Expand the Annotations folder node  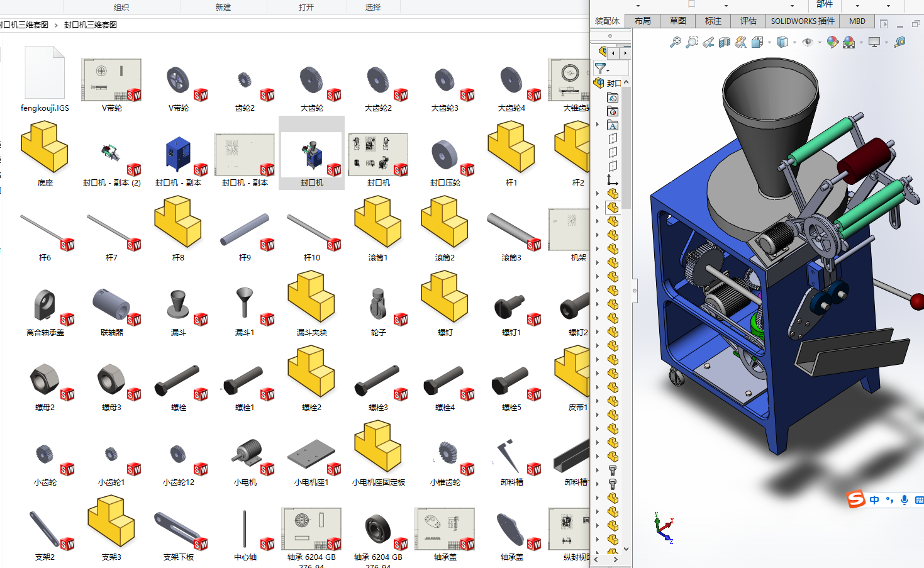(598, 125)
